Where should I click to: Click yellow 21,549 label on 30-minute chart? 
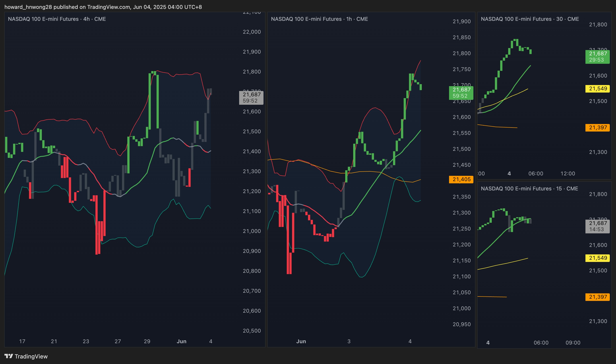click(597, 89)
